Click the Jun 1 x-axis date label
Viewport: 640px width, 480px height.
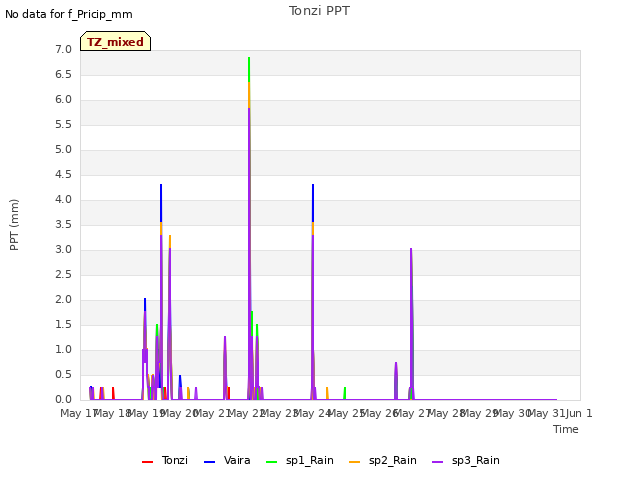(579, 413)
